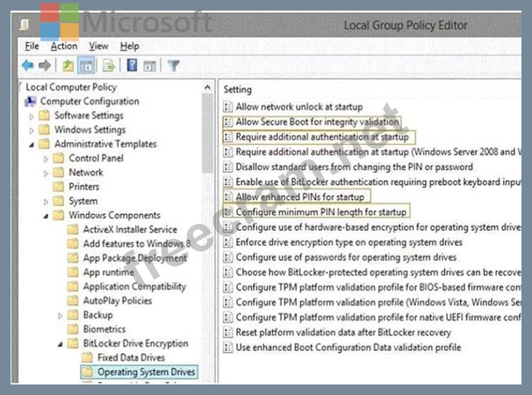Click the icon beside Disallow standard users setting
532x395 pixels.
tap(228, 167)
